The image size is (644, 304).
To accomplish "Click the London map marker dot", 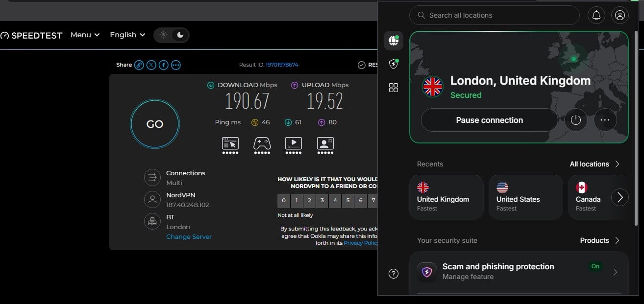I will coord(573,59).
